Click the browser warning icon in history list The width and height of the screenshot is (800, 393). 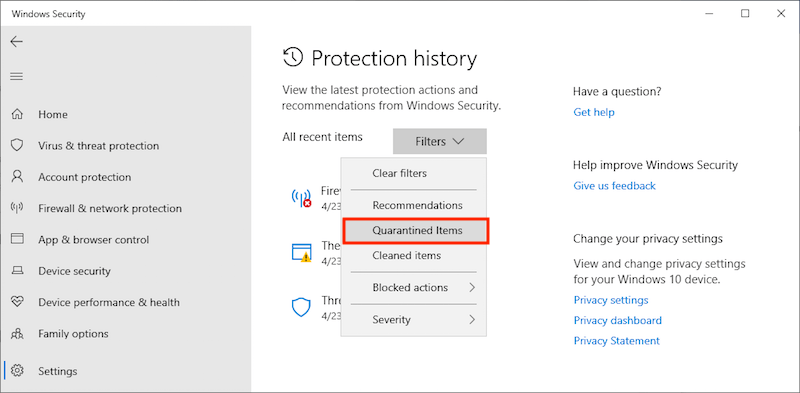pyautogui.click(x=301, y=253)
